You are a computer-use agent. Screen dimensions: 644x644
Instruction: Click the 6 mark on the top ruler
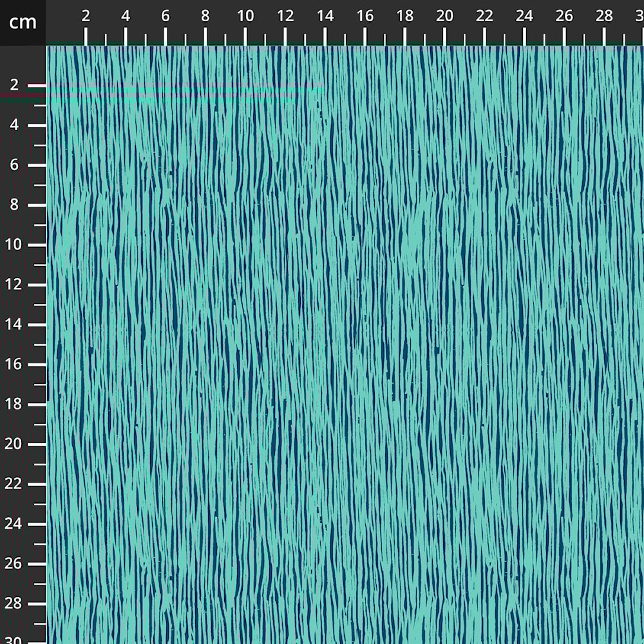click(x=166, y=17)
